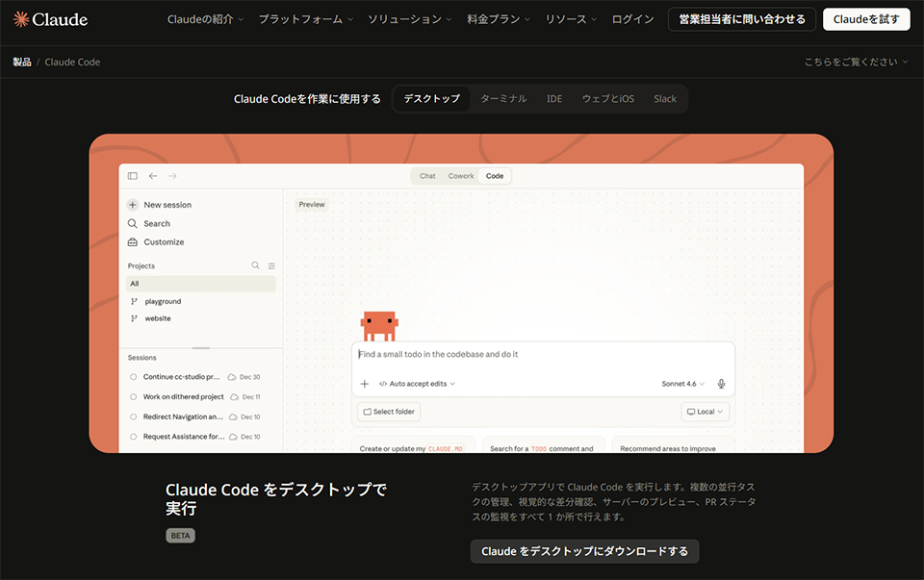Open the Projects filter icon
Image resolution: width=924 pixels, height=580 pixels.
[270, 265]
